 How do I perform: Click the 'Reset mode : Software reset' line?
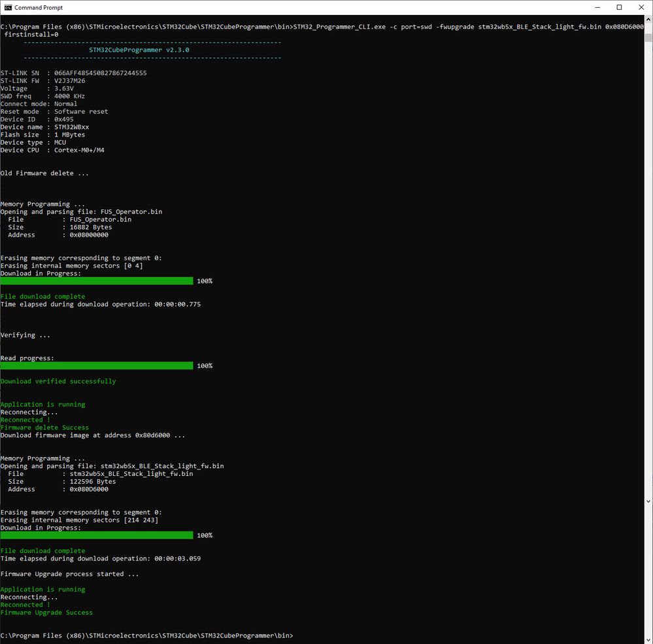54,112
